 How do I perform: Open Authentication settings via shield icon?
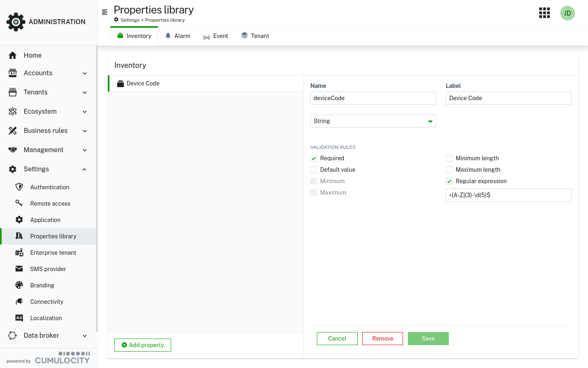pos(19,187)
